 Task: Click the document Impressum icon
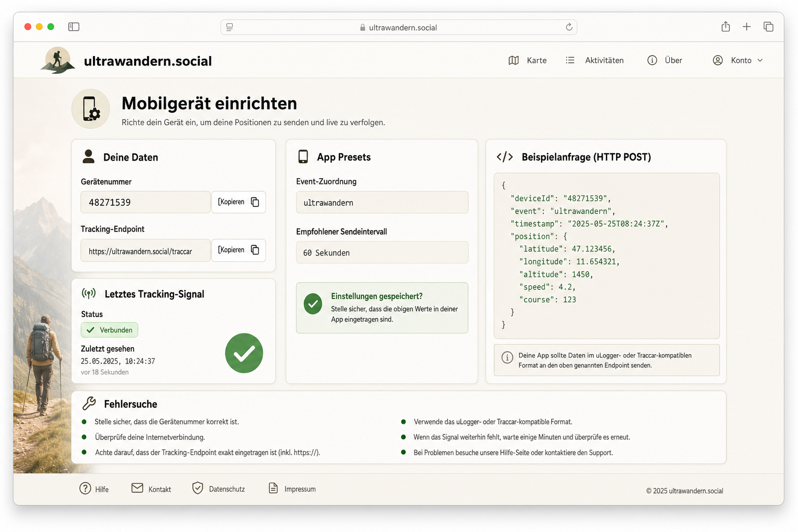click(x=273, y=488)
